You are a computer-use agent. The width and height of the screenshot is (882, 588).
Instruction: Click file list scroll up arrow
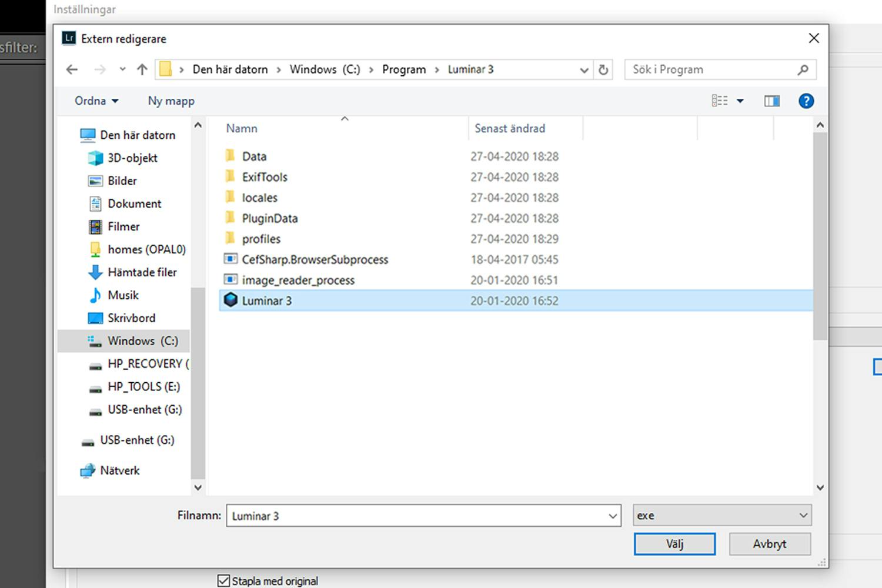[820, 125]
